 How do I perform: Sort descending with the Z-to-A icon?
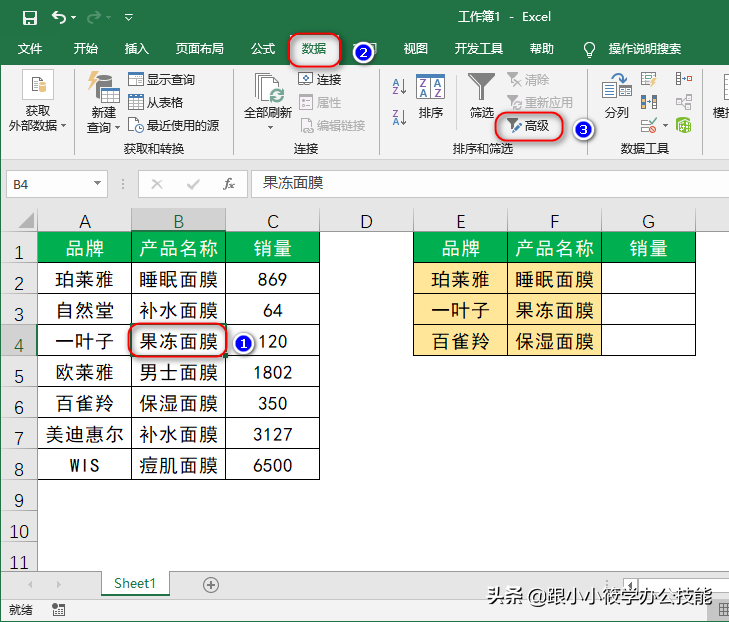click(399, 118)
